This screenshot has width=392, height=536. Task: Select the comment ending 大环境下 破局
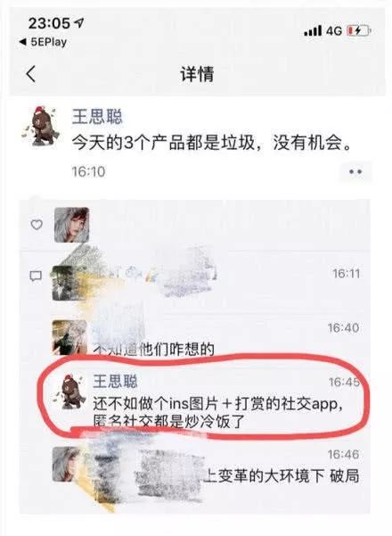(281, 476)
